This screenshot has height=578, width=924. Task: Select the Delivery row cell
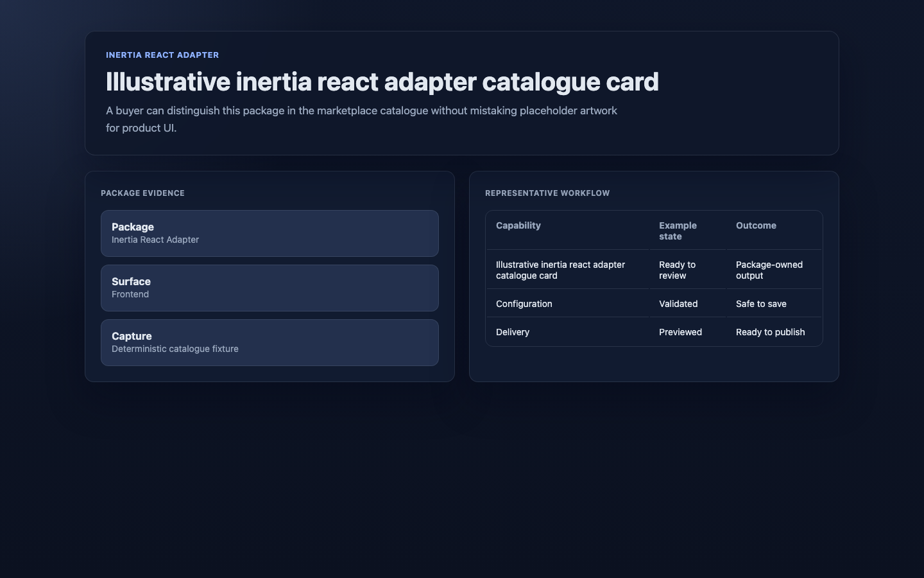(x=568, y=332)
